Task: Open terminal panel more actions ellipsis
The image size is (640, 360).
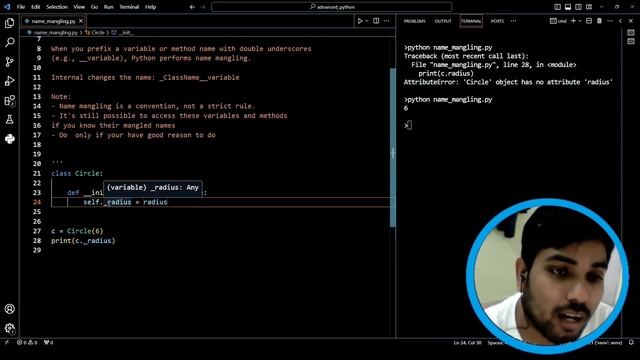Action: (x=610, y=21)
